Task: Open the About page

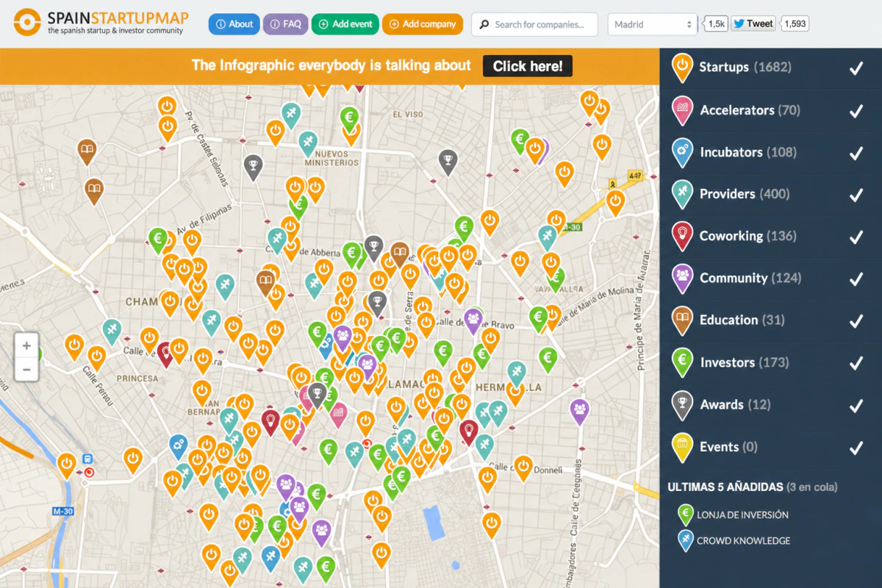Action: pos(234,24)
